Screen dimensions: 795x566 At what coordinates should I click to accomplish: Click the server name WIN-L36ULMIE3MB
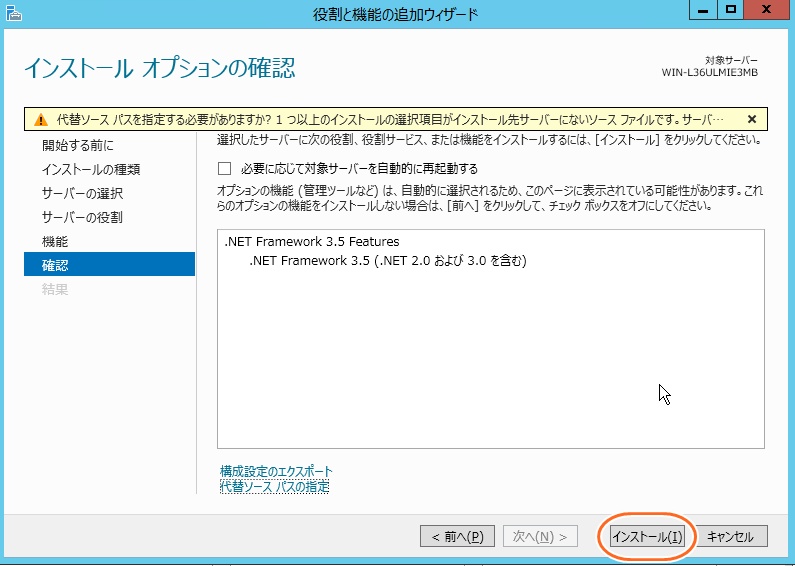709,73
